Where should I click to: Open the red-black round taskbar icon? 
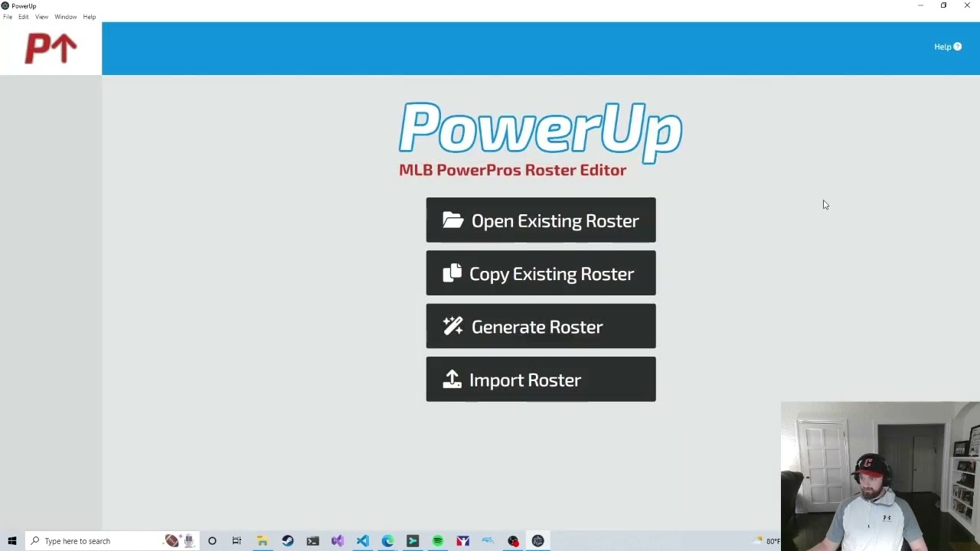click(x=513, y=541)
